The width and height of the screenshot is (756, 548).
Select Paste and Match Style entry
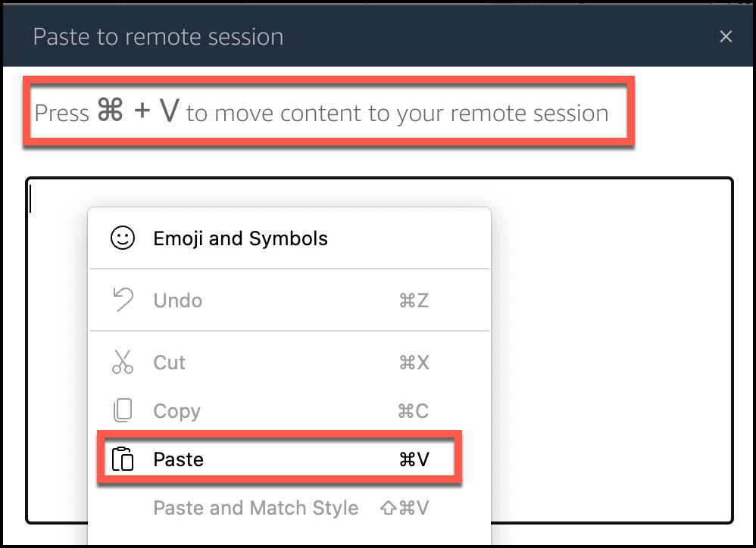click(x=255, y=508)
